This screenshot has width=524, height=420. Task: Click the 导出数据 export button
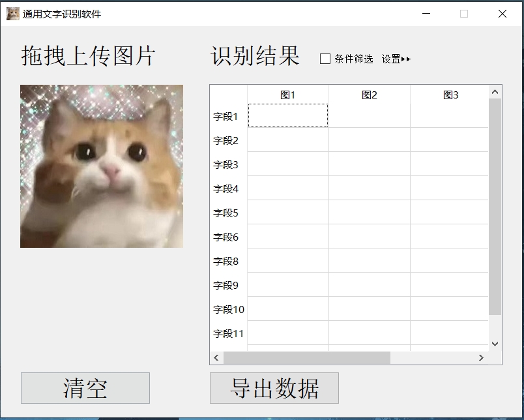pyautogui.click(x=274, y=387)
